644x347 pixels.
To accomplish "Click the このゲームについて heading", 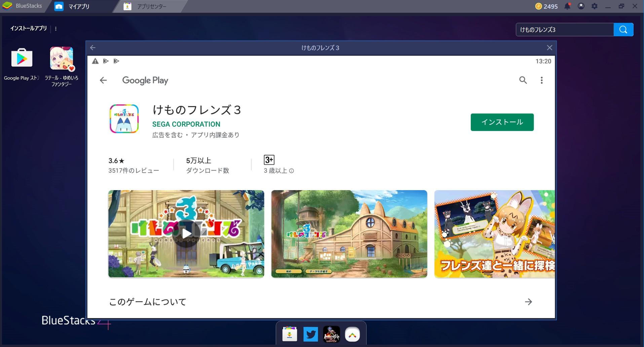I will click(148, 302).
